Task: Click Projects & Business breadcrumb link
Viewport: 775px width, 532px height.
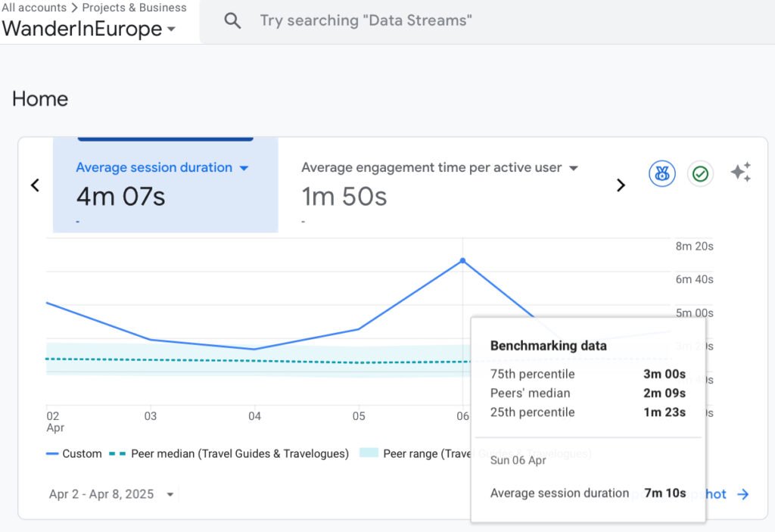Action: pos(134,8)
